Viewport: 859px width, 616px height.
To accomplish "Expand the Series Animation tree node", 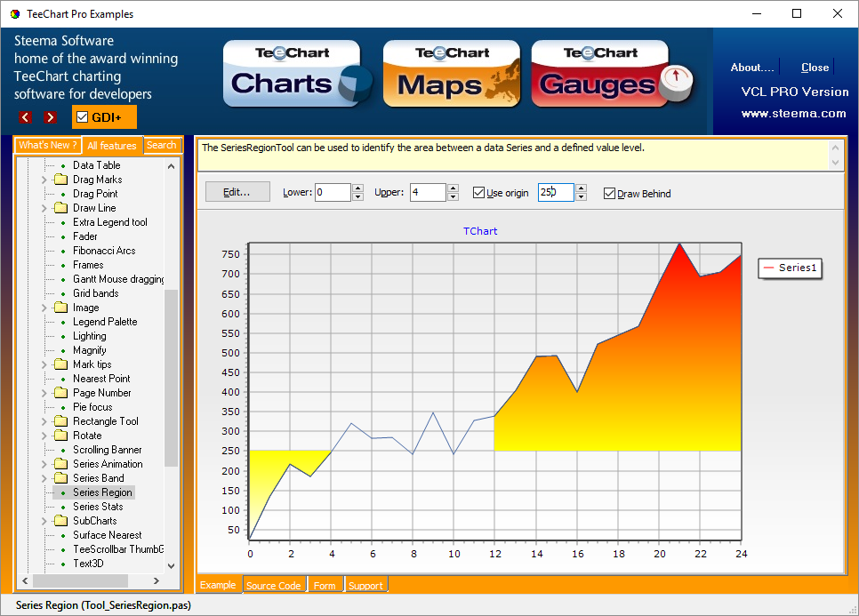I will (44, 464).
